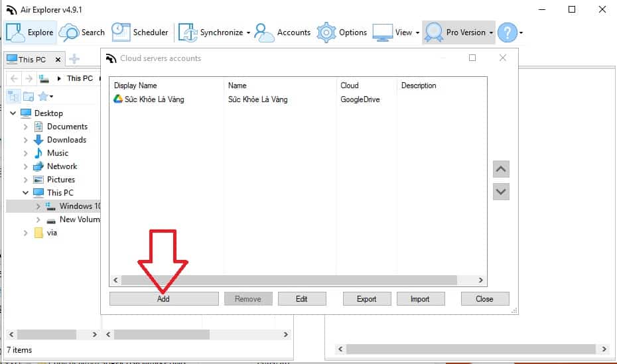Click the Edit button
Viewport: 617px width, 364px height.
[302, 299]
